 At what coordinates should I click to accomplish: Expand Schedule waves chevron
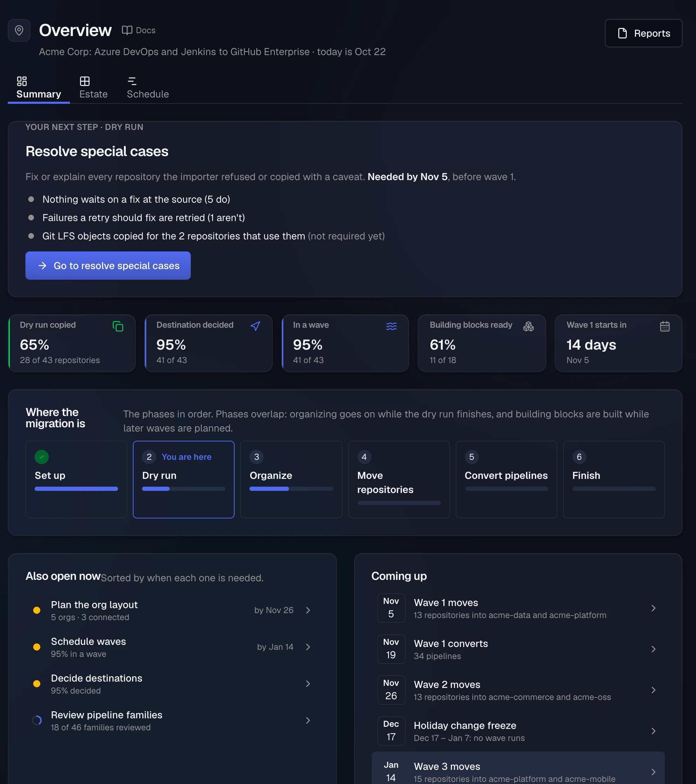308,647
